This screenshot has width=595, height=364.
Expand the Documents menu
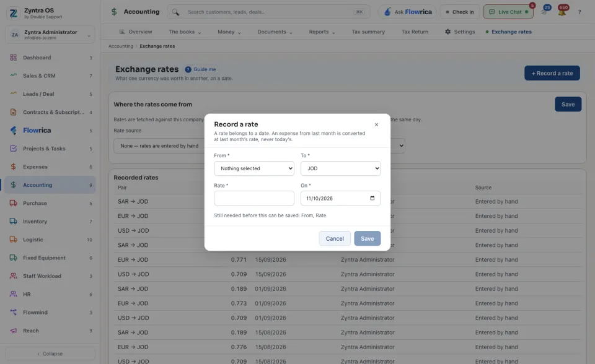coord(275,32)
